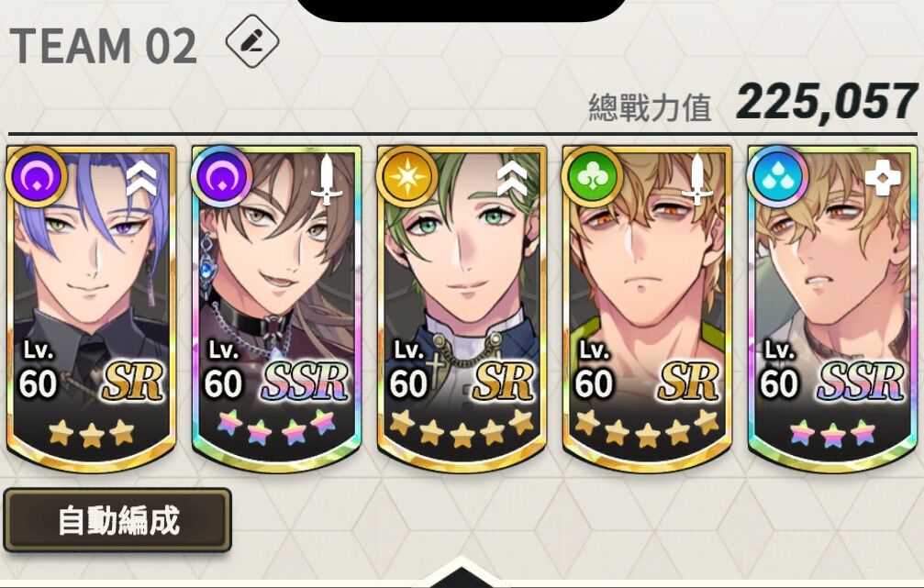
Task: Click the double chevron icon on green-haired card
Action: coord(511,178)
